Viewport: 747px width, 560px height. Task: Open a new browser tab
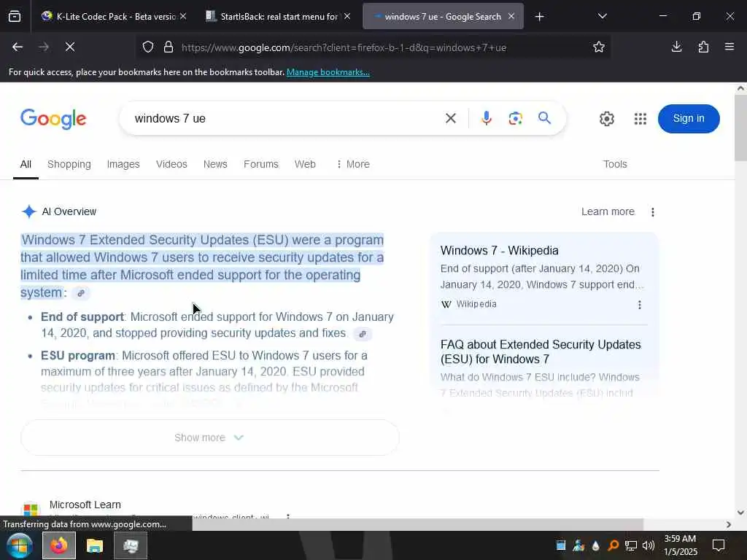tap(539, 17)
